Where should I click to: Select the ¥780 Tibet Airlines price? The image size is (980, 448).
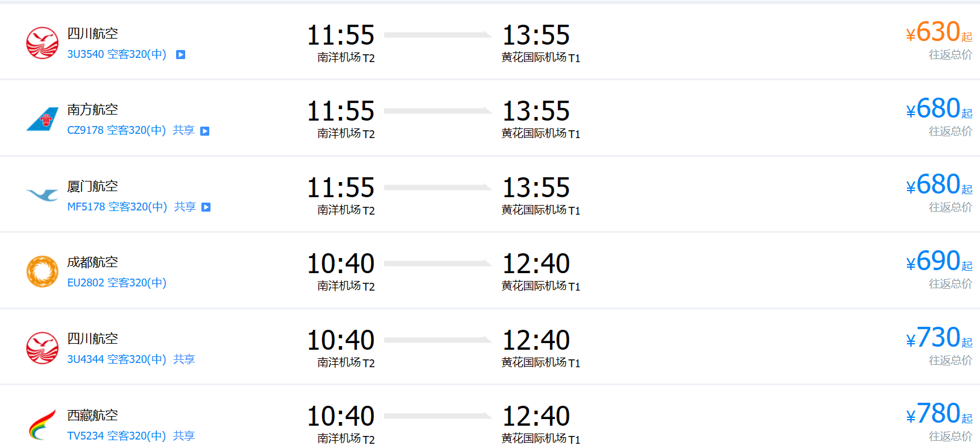coord(938,414)
